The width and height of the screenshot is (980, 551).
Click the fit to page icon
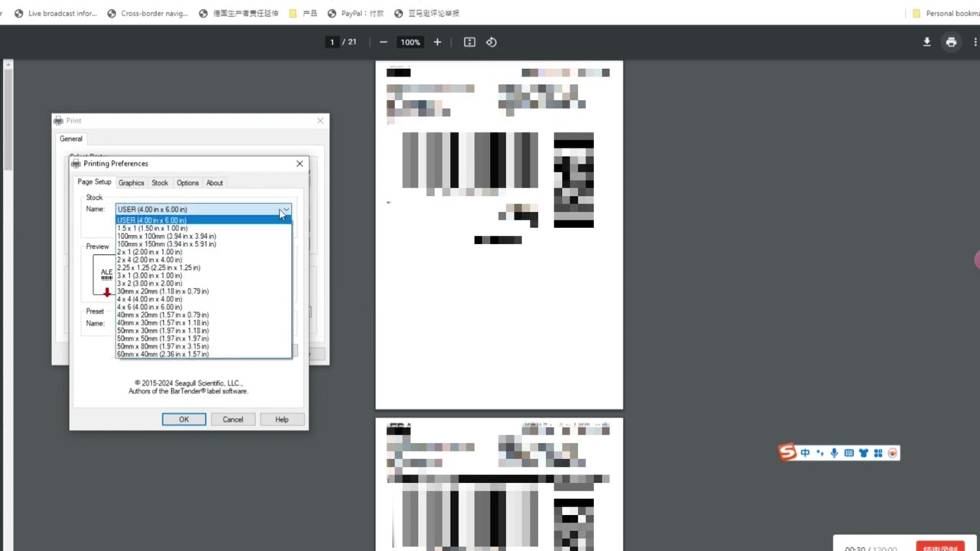coord(469,42)
